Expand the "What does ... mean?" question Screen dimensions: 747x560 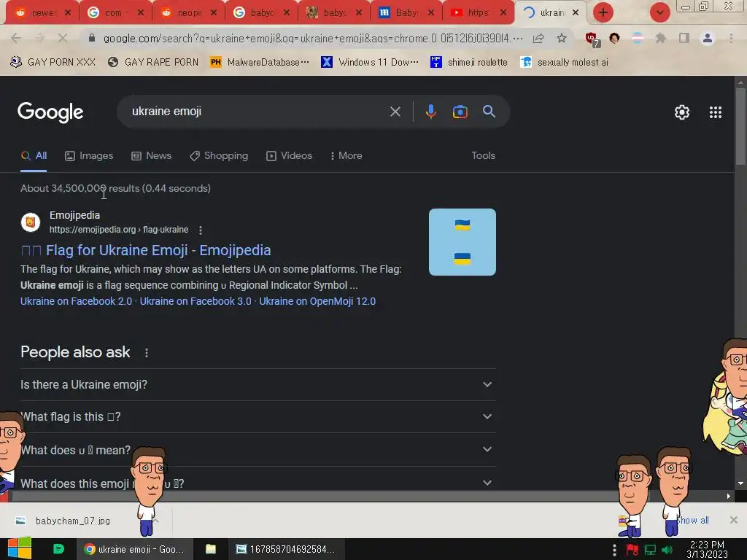click(258, 449)
